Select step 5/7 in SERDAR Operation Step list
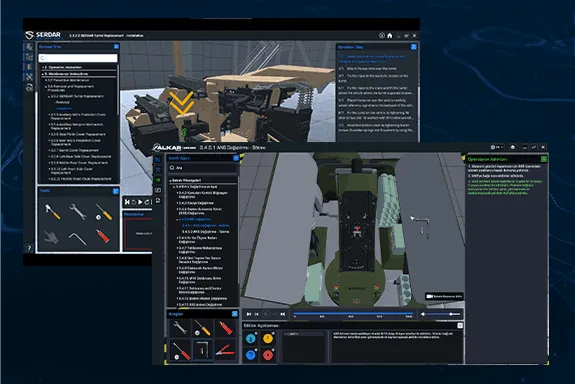 tap(376, 102)
